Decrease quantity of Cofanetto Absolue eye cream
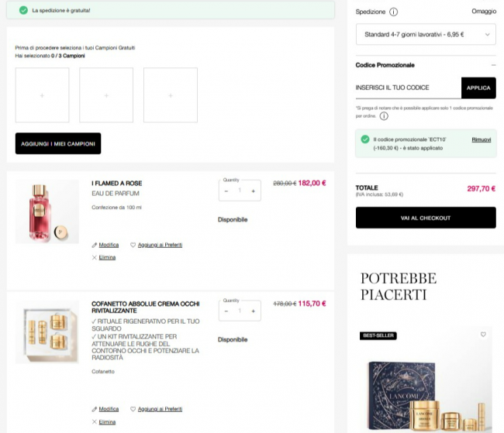This screenshot has height=433, width=504. coord(226,311)
